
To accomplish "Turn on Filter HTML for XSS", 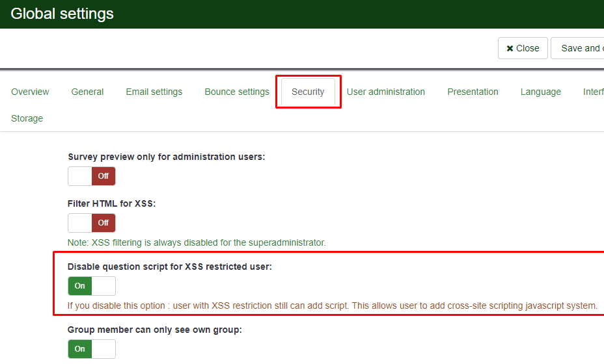I will tap(92, 223).
